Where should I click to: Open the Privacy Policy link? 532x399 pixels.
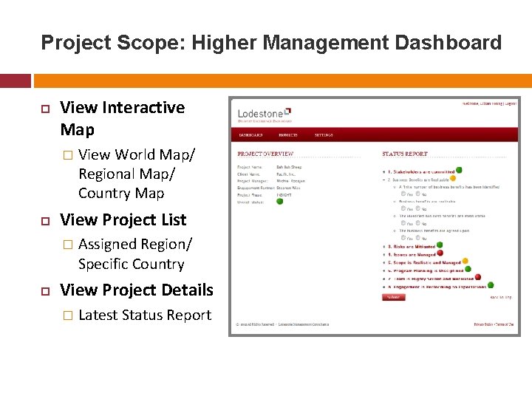click(483, 324)
